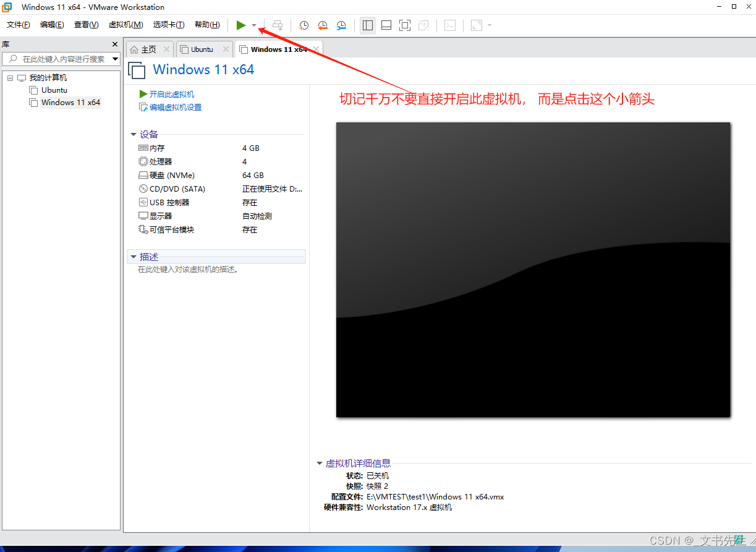Collapse the 设备 section
This screenshot has height=552, width=756.
pyautogui.click(x=133, y=135)
